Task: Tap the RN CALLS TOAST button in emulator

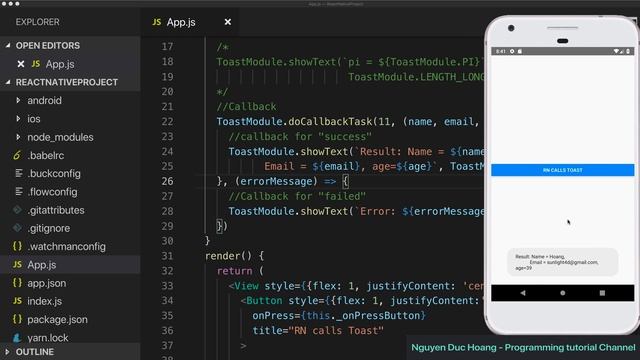Action: point(562,170)
